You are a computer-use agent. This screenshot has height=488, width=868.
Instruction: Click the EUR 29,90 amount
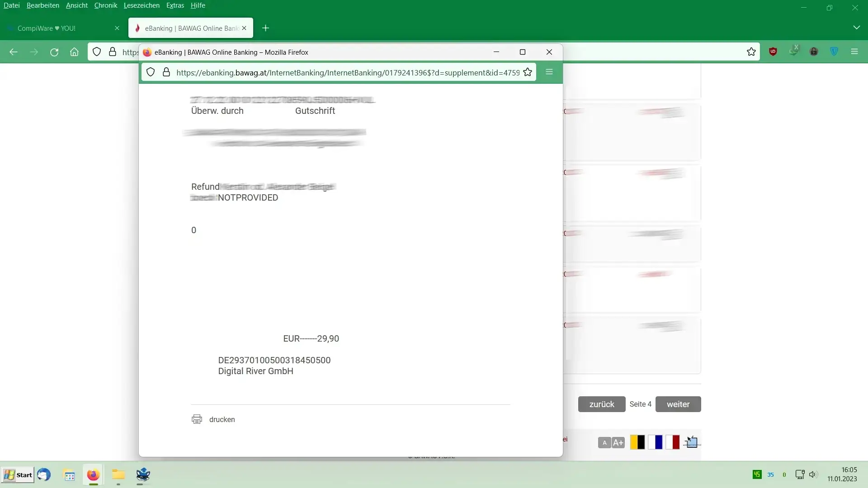tap(311, 338)
